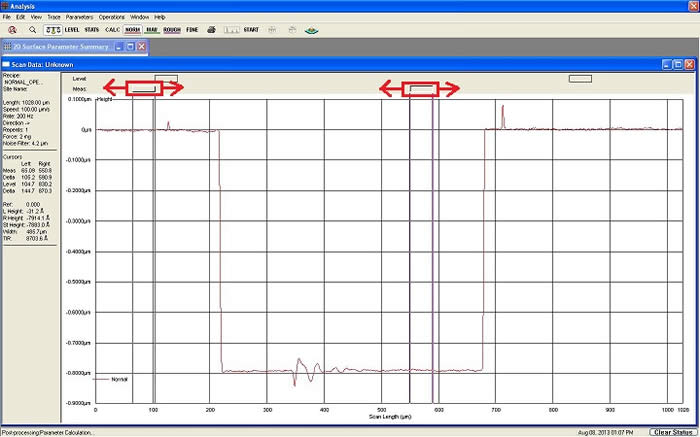Click the START toolbar button
The height and width of the screenshot is (437, 700).
tap(251, 30)
